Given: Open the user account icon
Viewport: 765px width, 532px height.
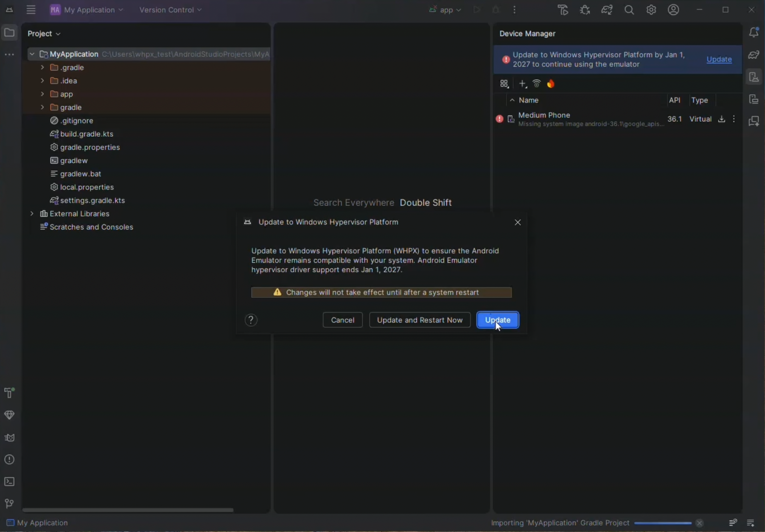Looking at the screenshot, I should (x=673, y=10).
